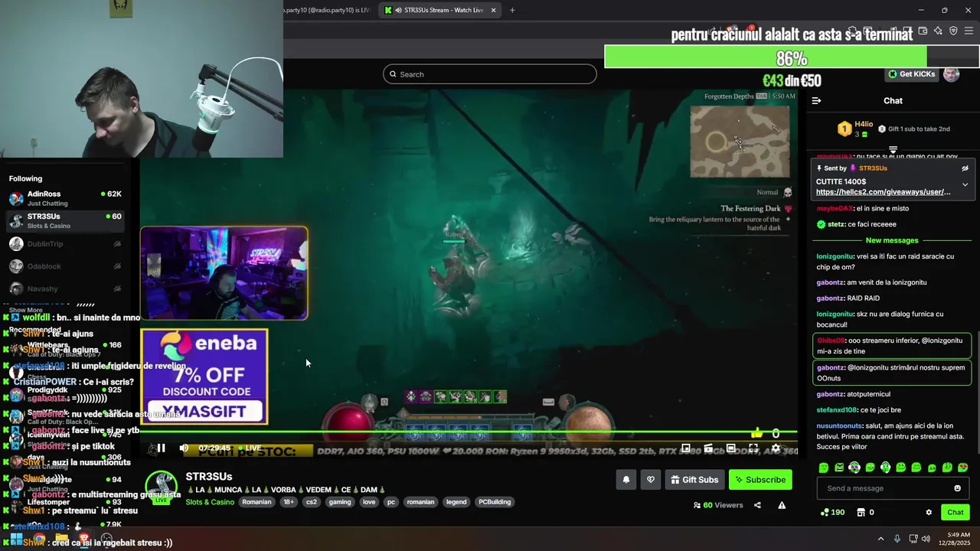Subscribe to the STR3SUs channel

point(760,480)
